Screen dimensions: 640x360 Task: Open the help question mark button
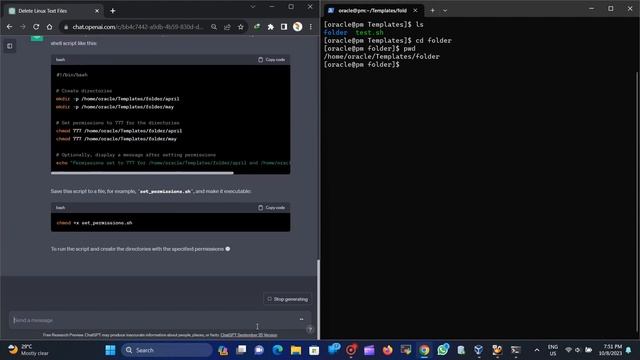click(x=309, y=329)
